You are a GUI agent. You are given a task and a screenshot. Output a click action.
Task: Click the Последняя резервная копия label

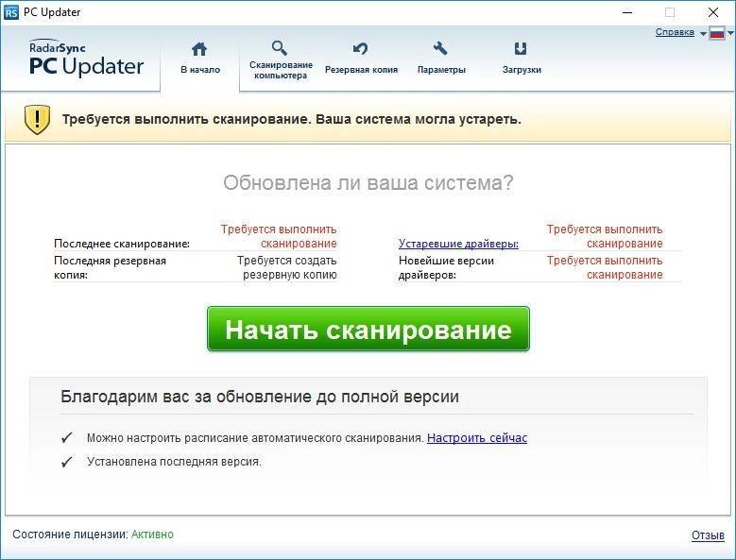click(110, 267)
